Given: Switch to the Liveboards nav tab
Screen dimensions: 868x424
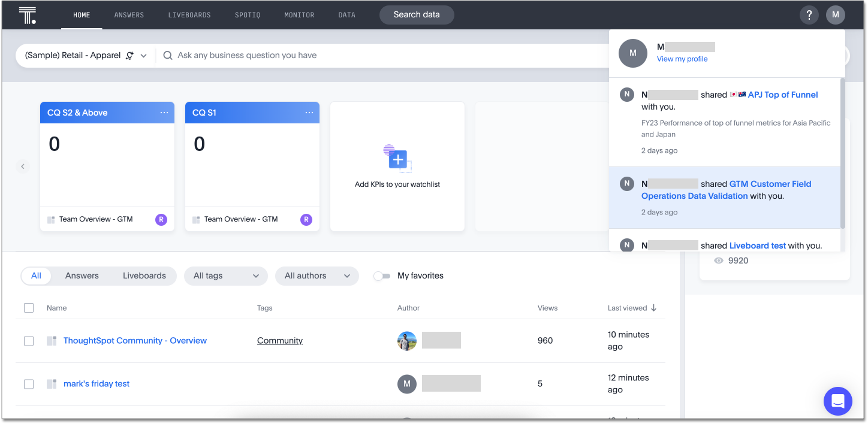Looking at the screenshot, I should (189, 15).
